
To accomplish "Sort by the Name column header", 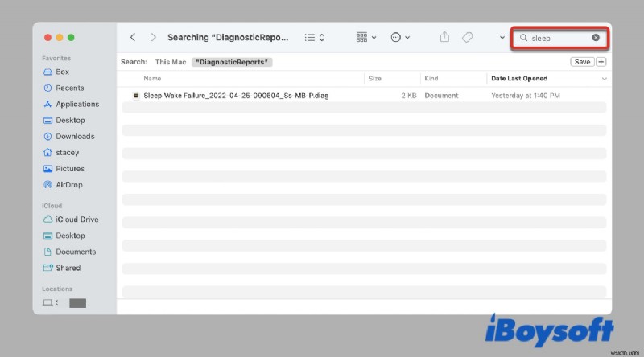I will tap(152, 78).
